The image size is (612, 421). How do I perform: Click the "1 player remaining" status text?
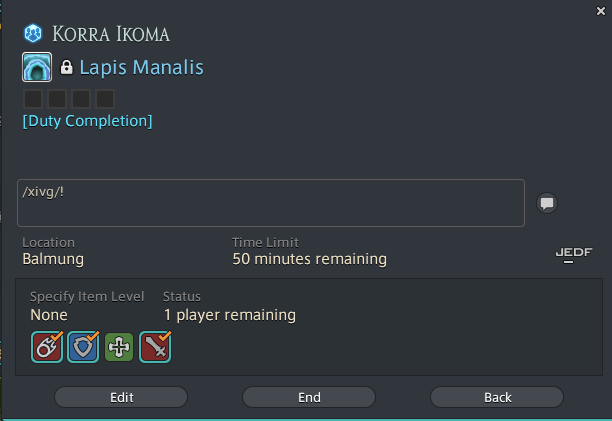[229, 315]
